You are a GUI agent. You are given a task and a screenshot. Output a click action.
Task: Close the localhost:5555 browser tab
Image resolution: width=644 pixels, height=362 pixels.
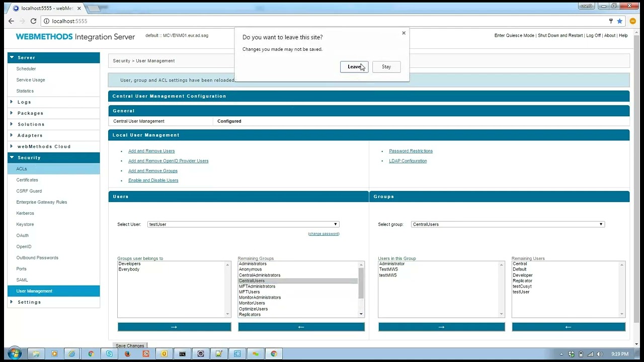(x=79, y=9)
